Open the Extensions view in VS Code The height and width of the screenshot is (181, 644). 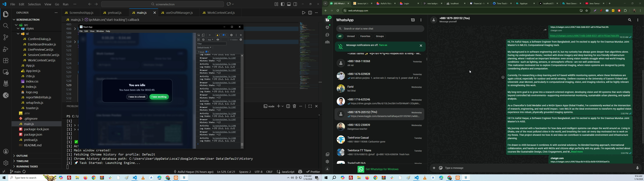click(6, 61)
